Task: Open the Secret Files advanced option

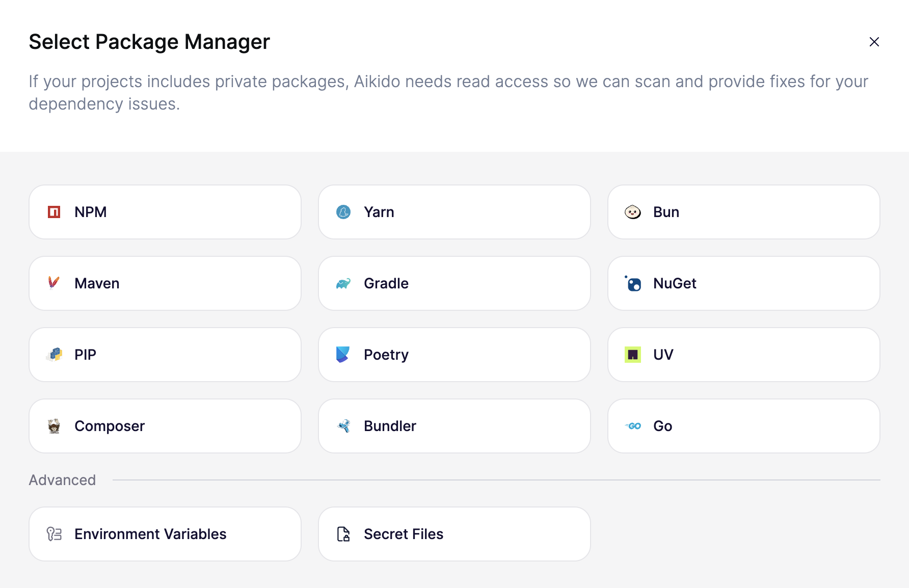Action: 454,534
